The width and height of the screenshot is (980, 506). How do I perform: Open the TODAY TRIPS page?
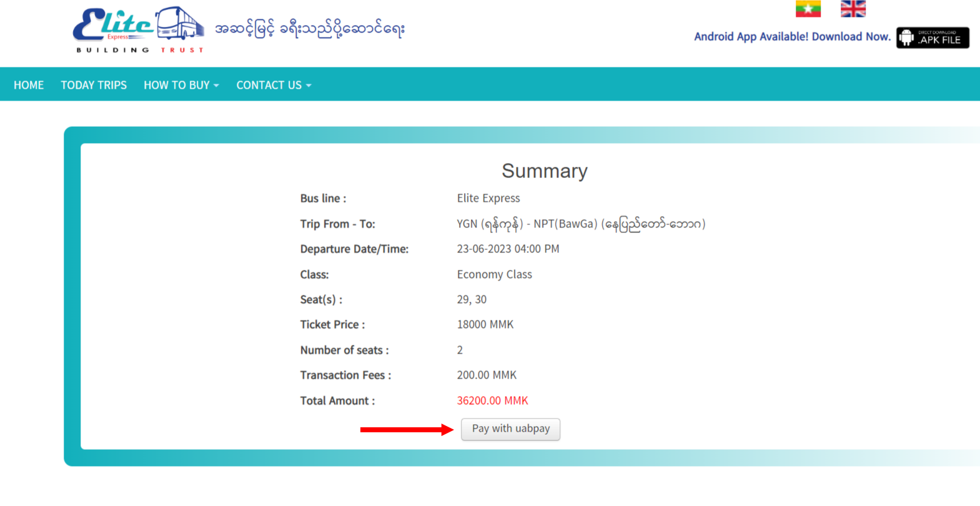click(x=94, y=85)
